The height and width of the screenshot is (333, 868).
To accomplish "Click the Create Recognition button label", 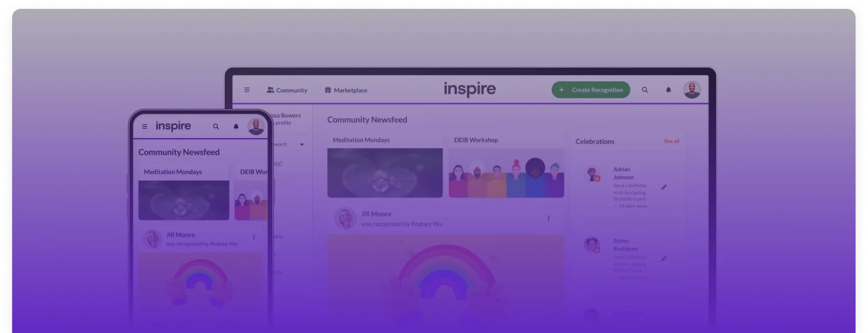I will [x=597, y=90].
